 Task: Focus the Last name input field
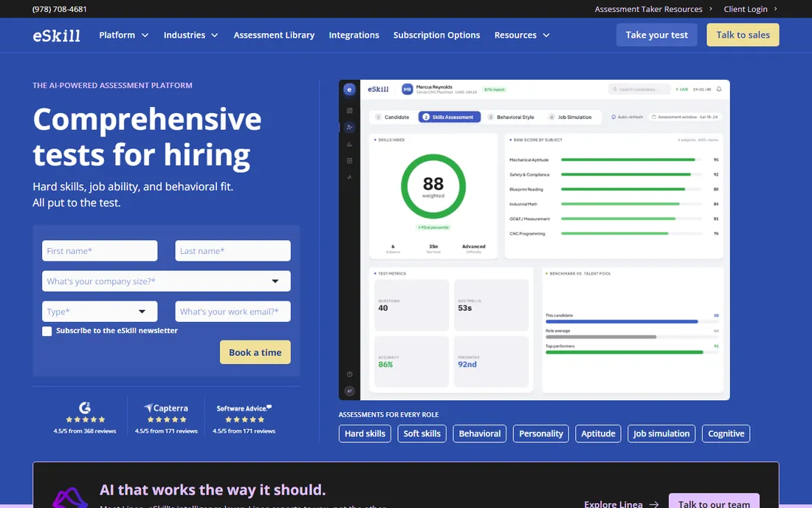233,250
